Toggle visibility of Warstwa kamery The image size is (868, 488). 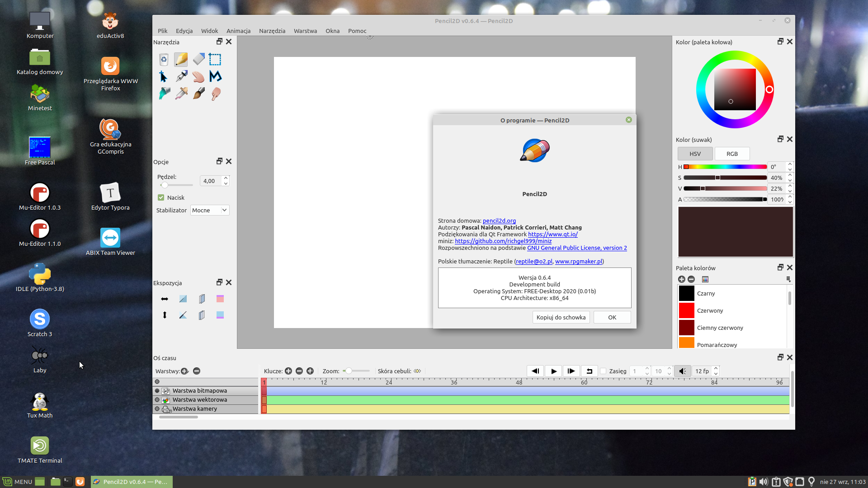pos(157,409)
